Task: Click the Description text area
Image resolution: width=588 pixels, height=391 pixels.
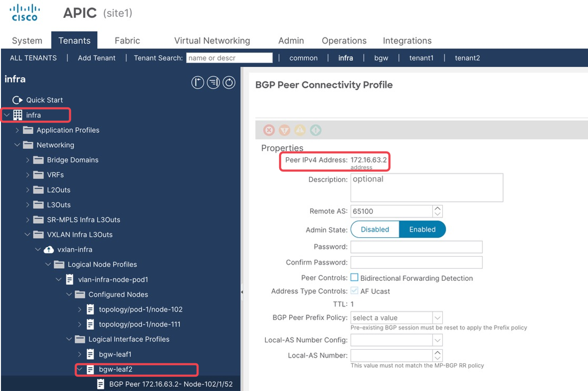Action: point(427,187)
